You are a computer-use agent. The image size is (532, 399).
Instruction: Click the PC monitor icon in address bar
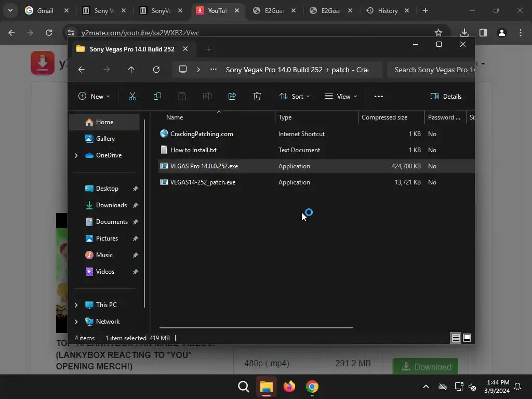pos(183,70)
